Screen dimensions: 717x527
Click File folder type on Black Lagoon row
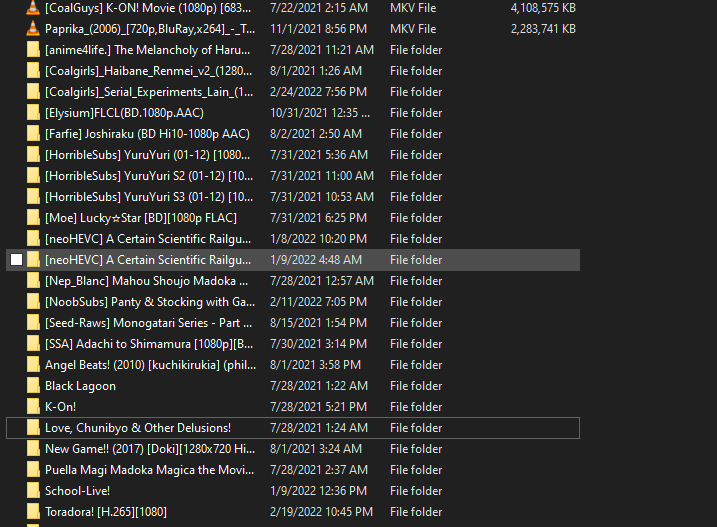click(416, 386)
